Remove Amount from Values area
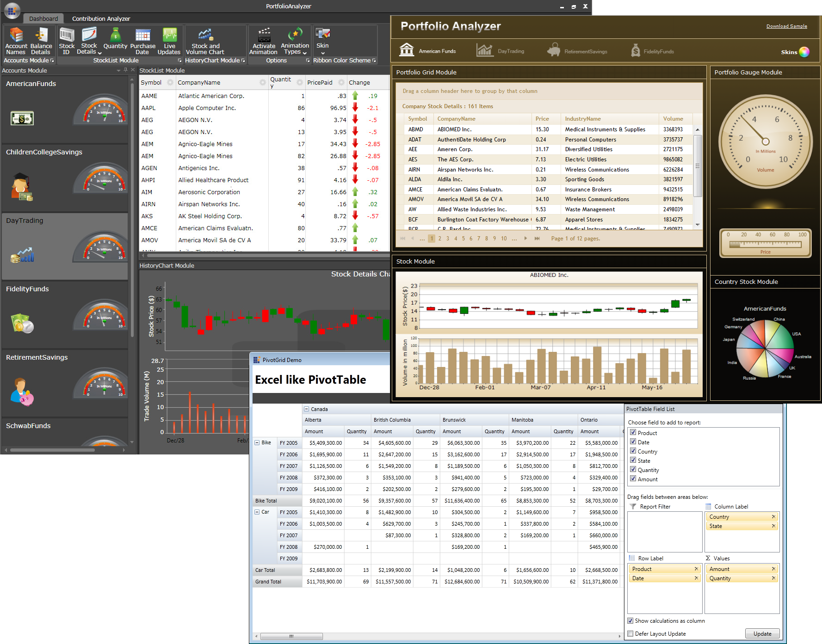822x644 pixels. (773, 569)
